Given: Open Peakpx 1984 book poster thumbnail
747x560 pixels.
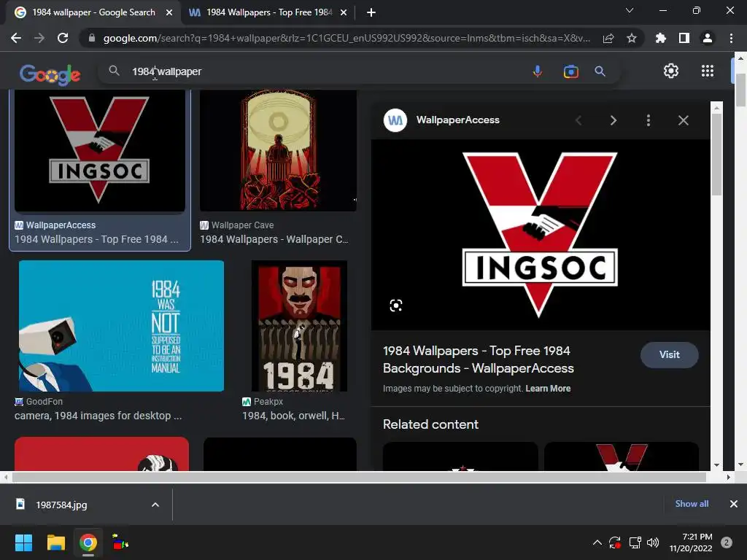Looking at the screenshot, I should [x=299, y=326].
